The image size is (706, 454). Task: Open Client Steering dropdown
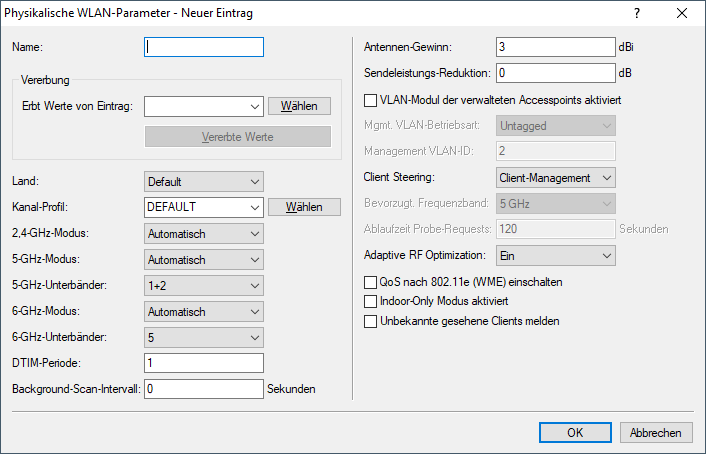click(x=555, y=178)
